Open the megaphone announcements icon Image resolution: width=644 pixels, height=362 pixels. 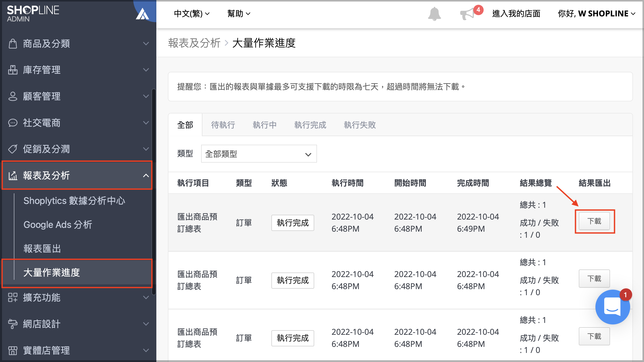point(467,14)
